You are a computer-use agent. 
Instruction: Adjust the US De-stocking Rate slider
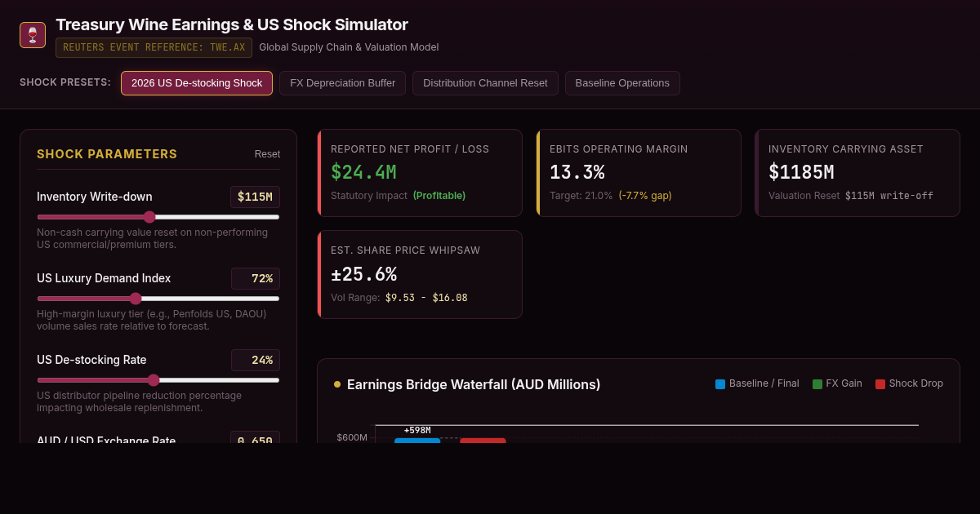coord(158,380)
